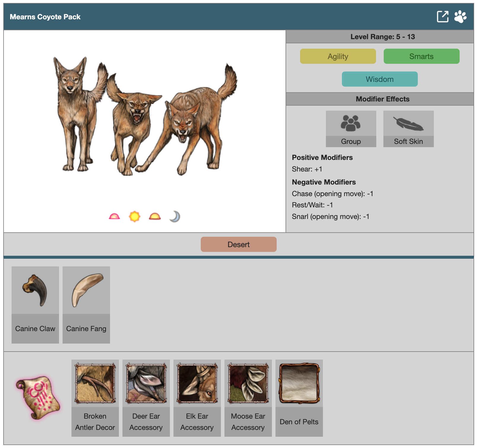Click the midday sun icon

tap(135, 216)
